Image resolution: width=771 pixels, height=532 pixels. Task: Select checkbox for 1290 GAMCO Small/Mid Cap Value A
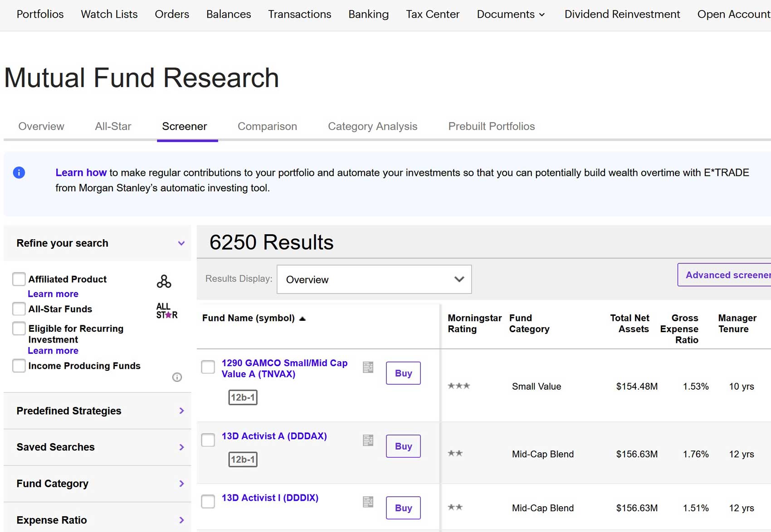(x=208, y=367)
